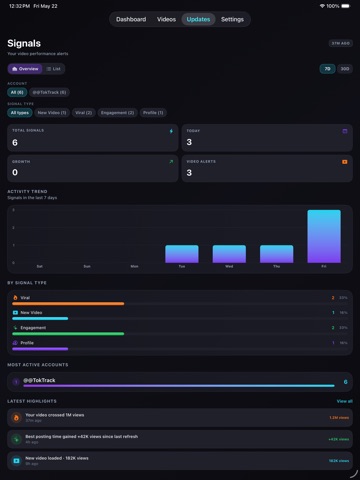Click flame icon on 1M views highlight

tap(16, 417)
